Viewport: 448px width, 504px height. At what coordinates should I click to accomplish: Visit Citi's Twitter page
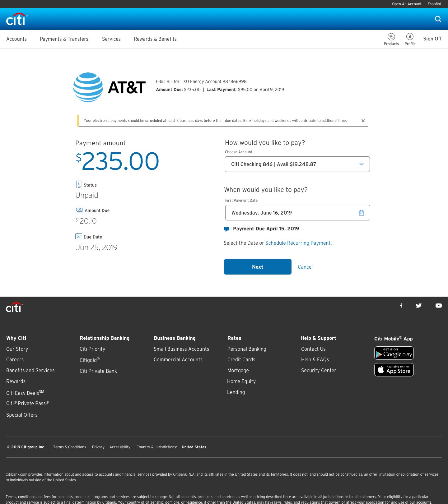point(419,306)
